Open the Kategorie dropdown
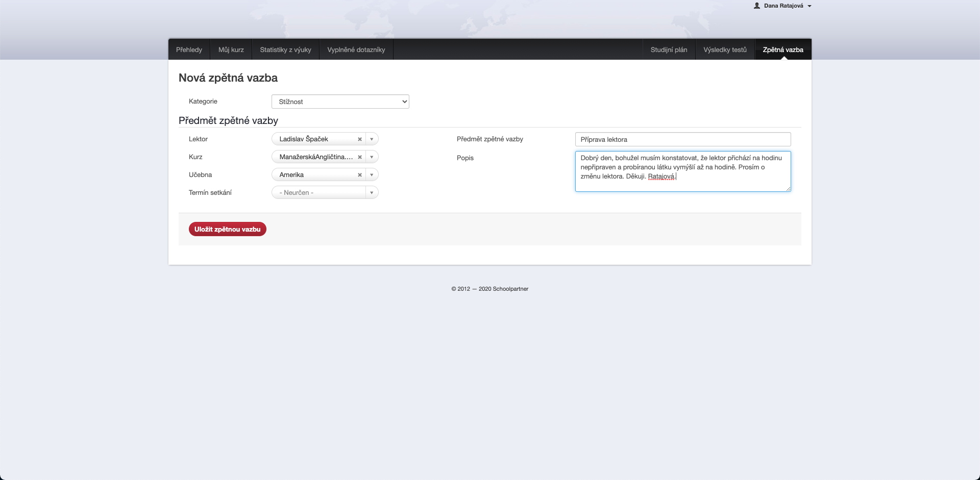The width and height of the screenshot is (980, 480). (340, 102)
